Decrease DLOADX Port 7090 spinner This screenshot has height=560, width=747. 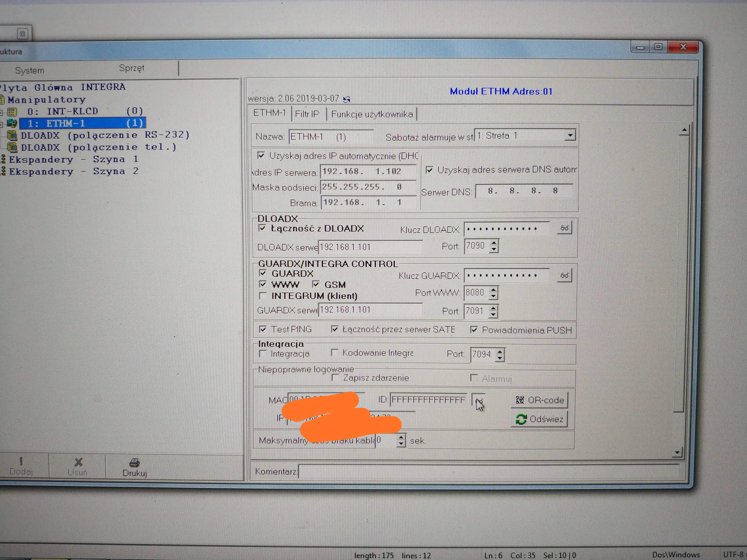tap(494, 249)
